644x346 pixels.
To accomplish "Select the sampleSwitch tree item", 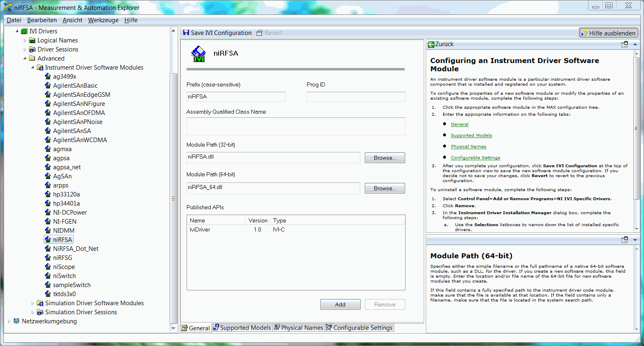I will 72,285.
